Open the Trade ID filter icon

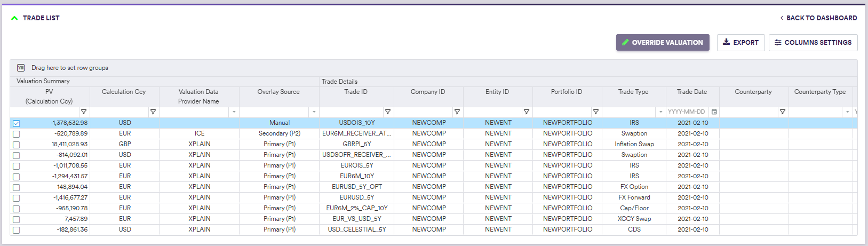point(387,112)
